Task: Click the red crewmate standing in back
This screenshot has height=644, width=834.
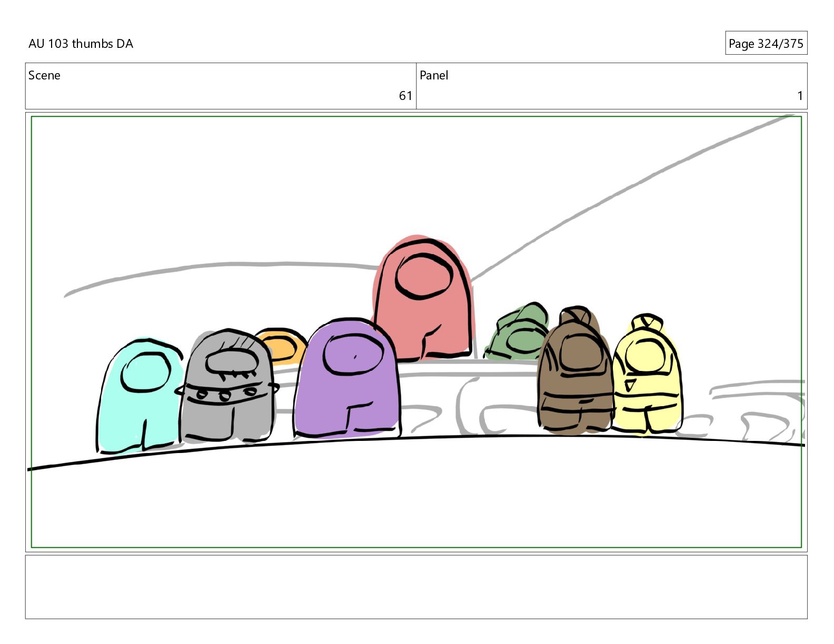Action: click(423, 298)
